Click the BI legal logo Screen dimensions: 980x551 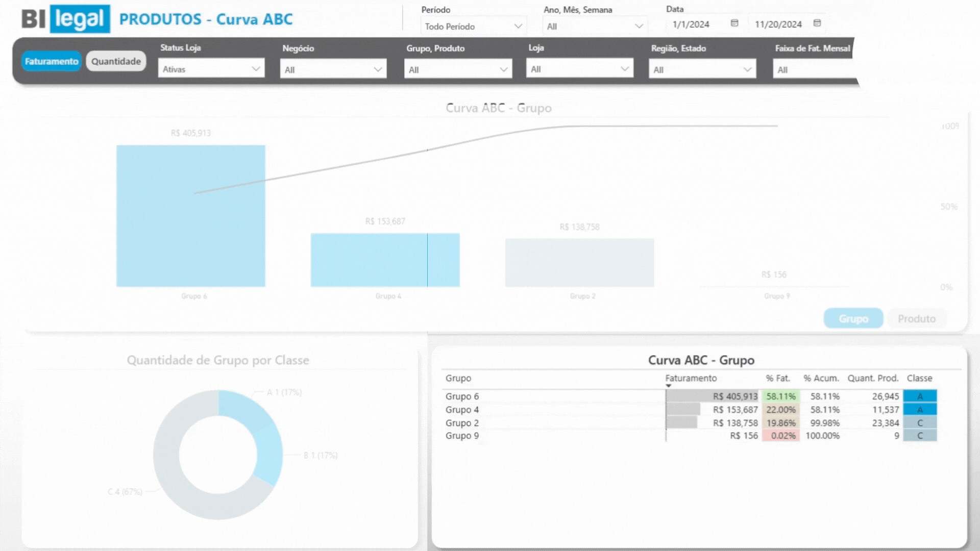(x=65, y=19)
